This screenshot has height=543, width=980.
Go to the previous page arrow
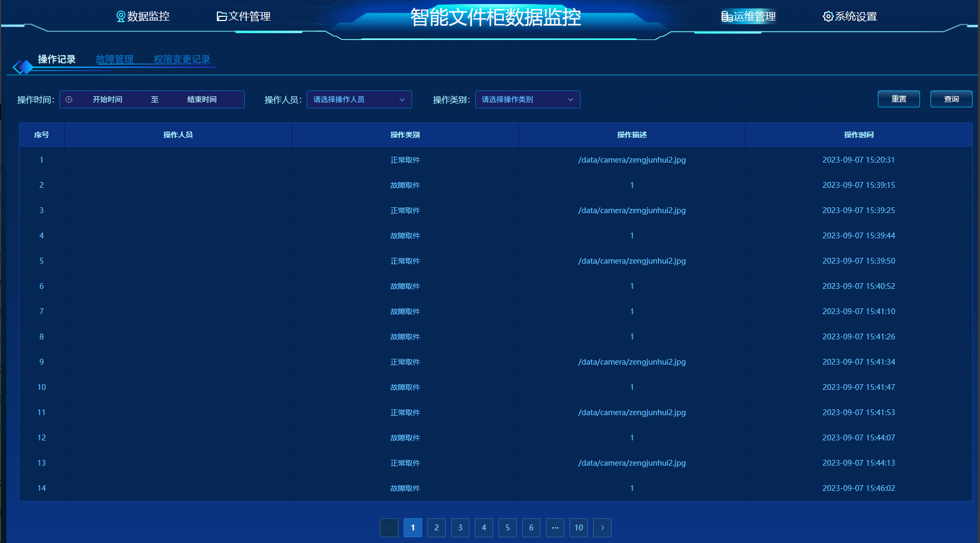(389, 528)
